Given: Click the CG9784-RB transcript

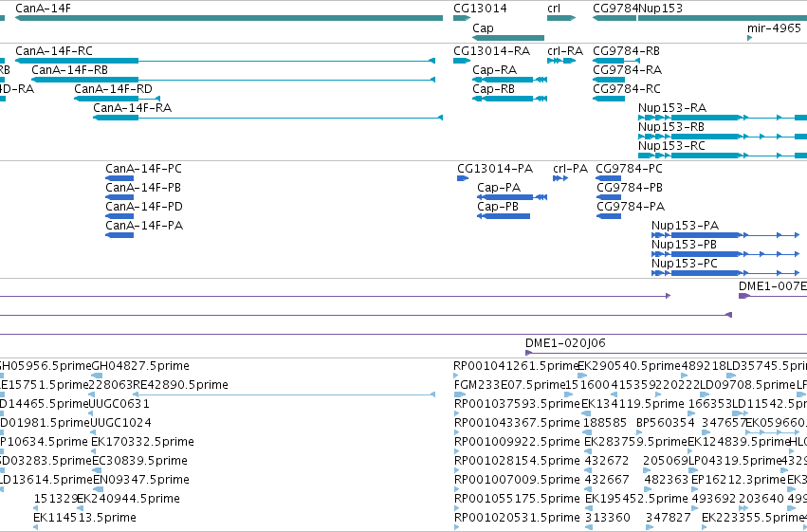Looking at the screenshot, I should click(616, 61).
